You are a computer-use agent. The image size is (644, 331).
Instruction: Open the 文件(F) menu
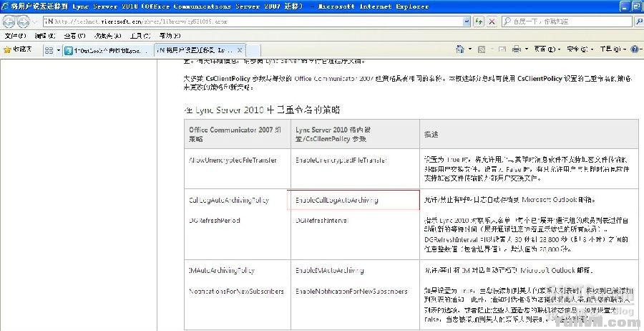(x=15, y=37)
